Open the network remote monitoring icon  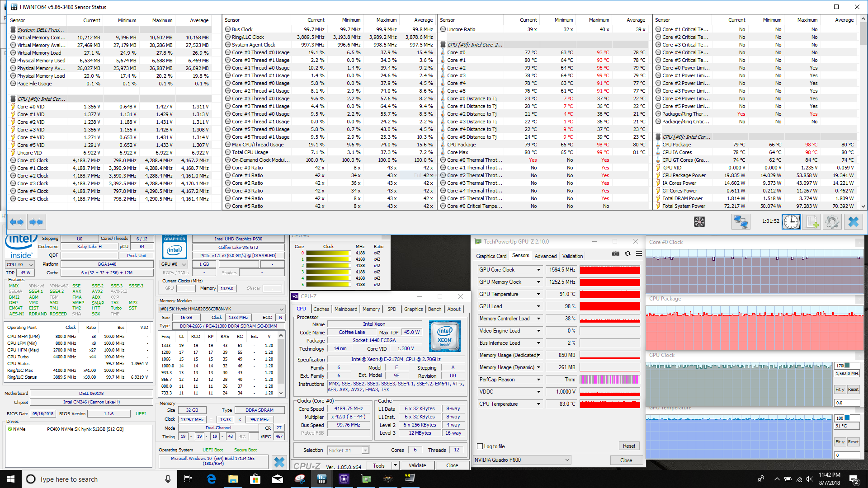pos(741,222)
